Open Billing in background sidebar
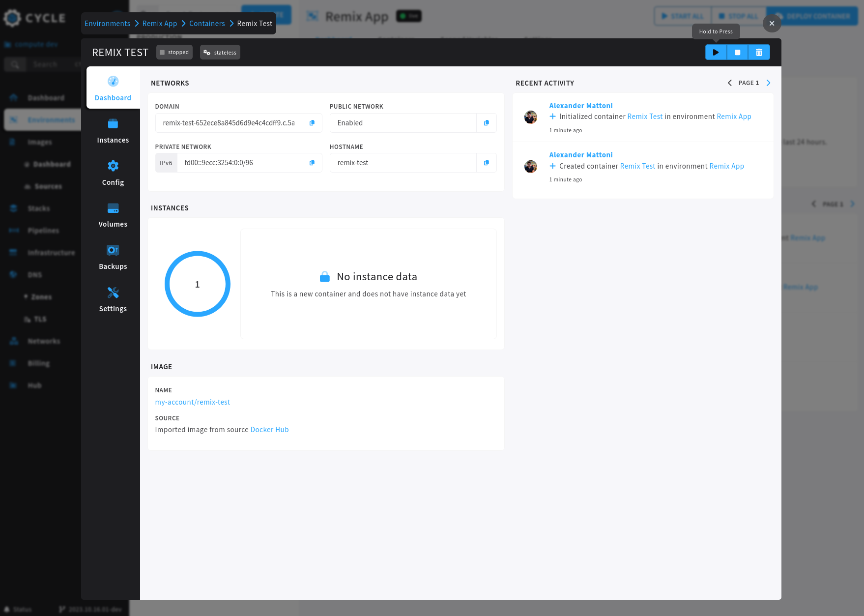Image resolution: width=864 pixels, height=616 pixels. tap(38, 363)
